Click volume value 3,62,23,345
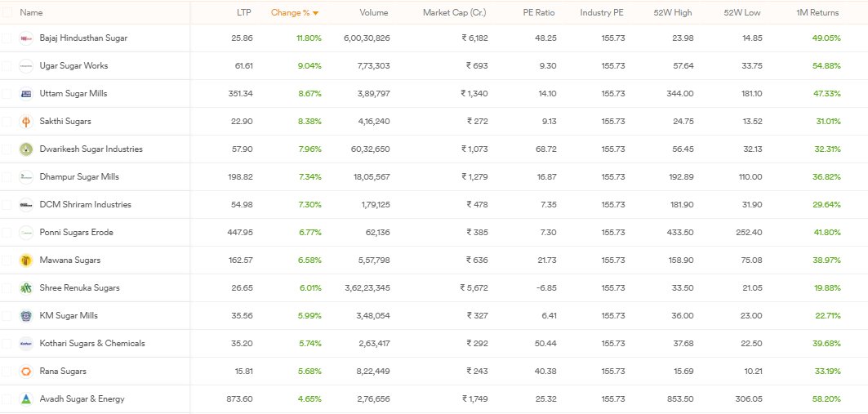868x414 pixels. pyautogui.click(x=367, y=287)
